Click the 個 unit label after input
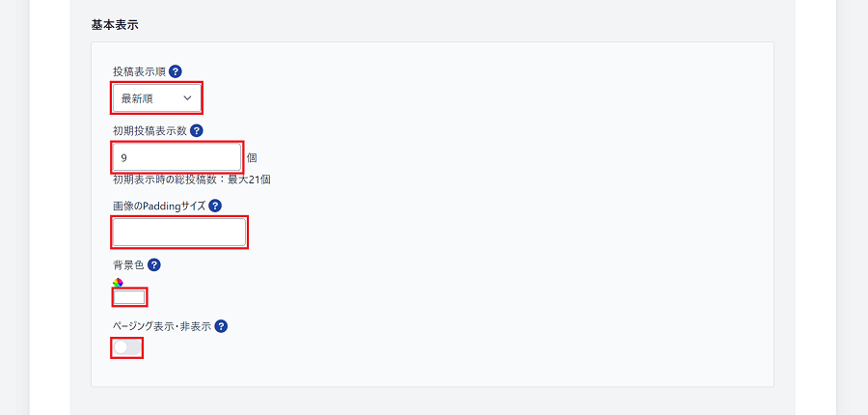The width and height of the screenshot is (868, 415). [252, 158]
